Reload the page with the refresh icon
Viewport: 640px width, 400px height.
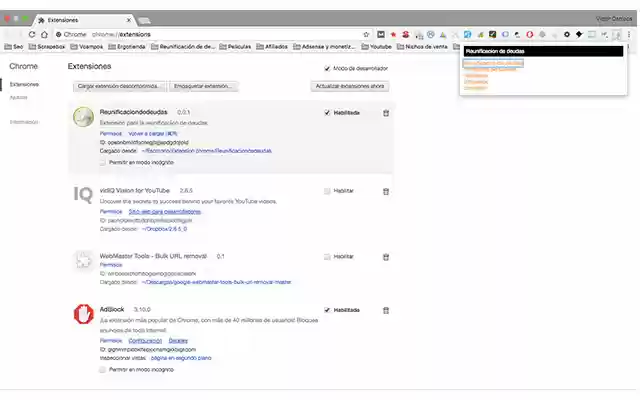(x=32, y=35)
